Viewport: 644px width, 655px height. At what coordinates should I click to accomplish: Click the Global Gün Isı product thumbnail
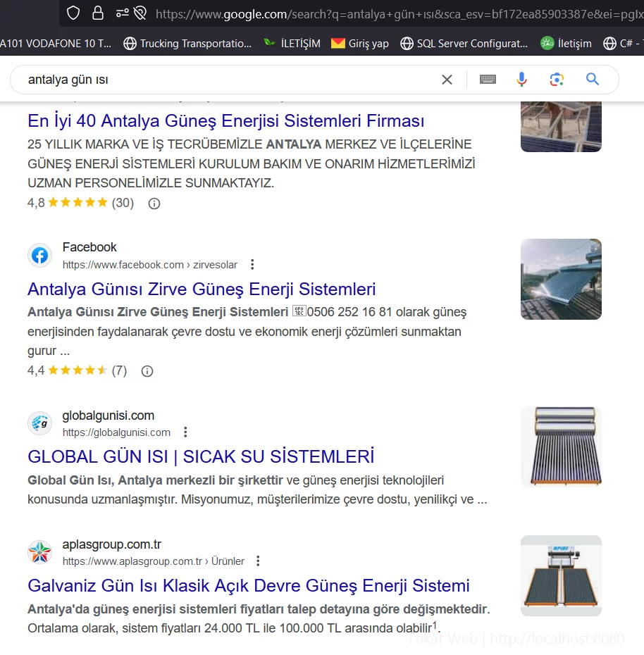click(x=561, y=447)
